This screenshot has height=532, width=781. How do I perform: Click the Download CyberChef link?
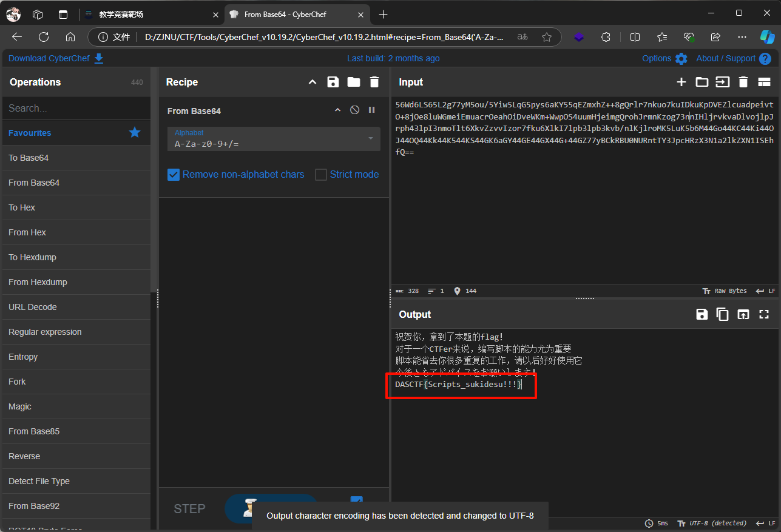[56, 58]
